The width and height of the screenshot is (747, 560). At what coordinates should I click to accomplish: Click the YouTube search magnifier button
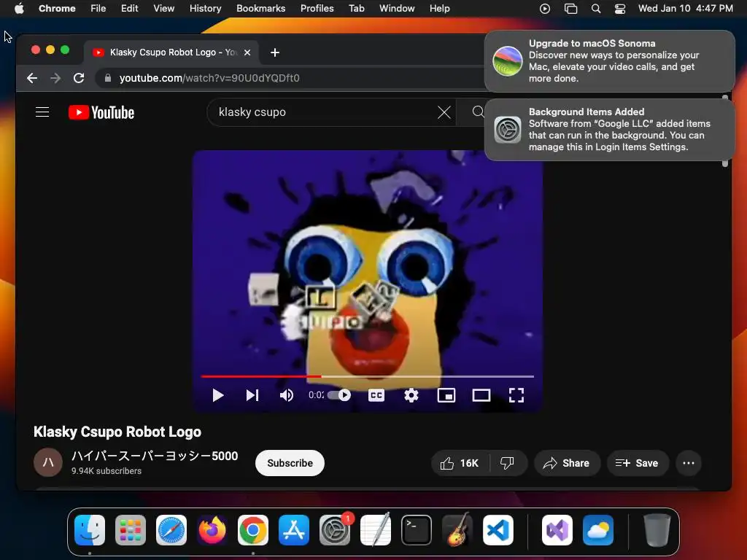tap(478, 112)
